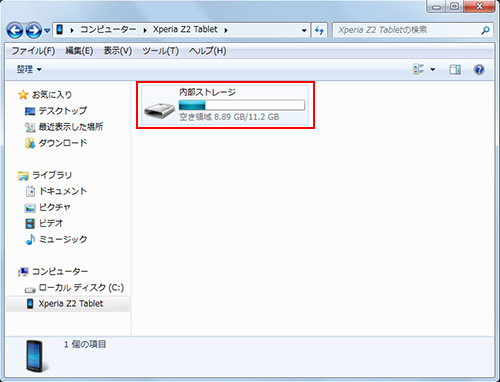Open the 整理 dropdown
The image size is (500, 382).
pyautogui.click(x=29, y=69)
